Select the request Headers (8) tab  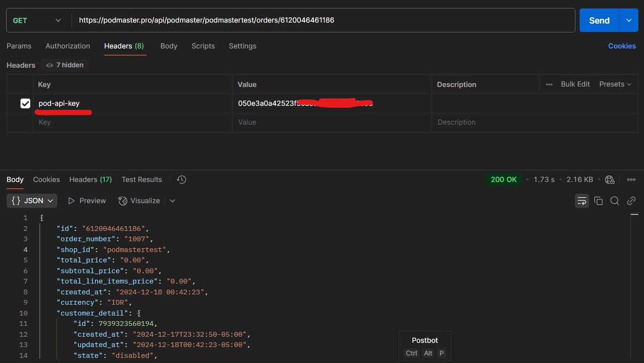point(124,46)
